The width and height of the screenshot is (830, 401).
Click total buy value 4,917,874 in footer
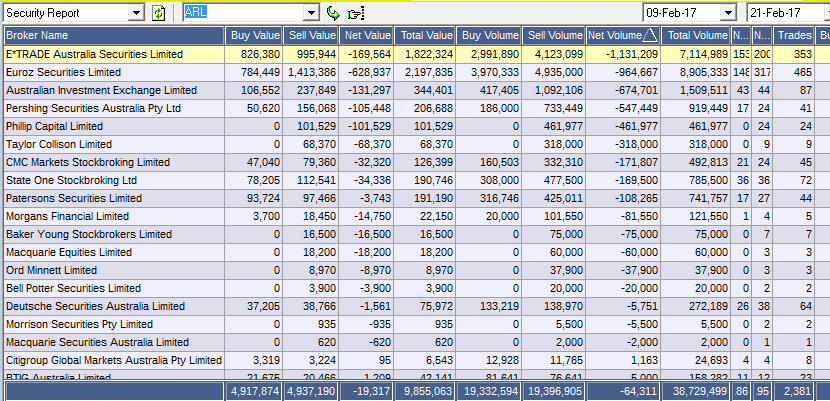coord(254,392)
